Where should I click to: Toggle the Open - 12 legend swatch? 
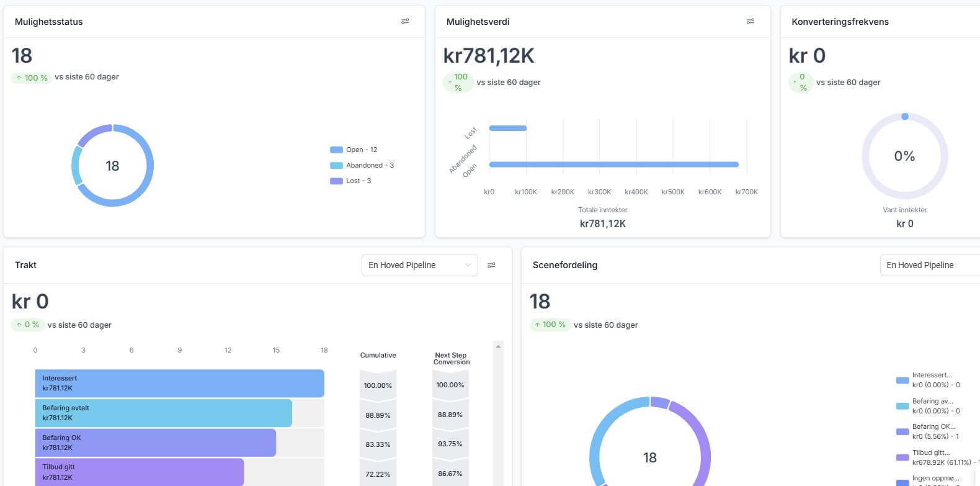[336, 150]
